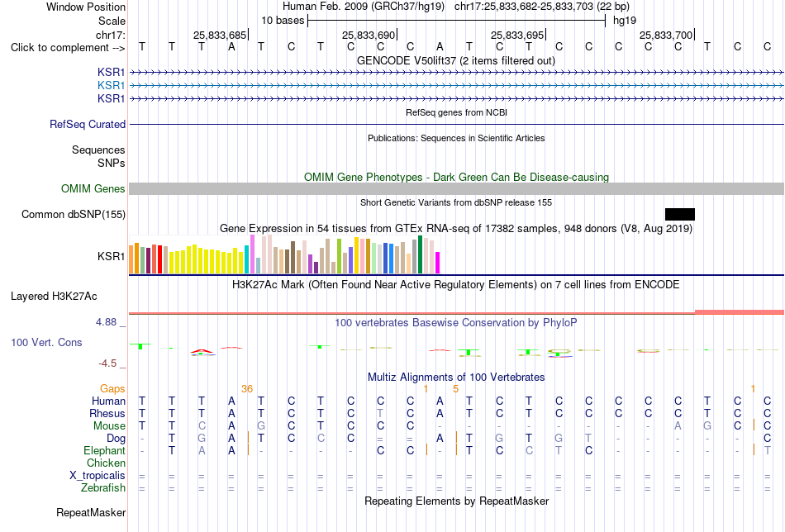Open the GTEx Gene Expression track title

click(456, 229)
